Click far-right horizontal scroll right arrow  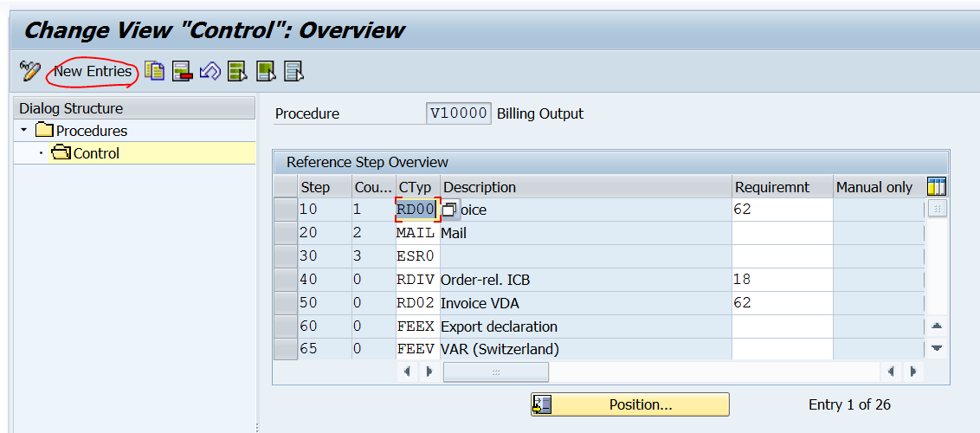[913, 372]
